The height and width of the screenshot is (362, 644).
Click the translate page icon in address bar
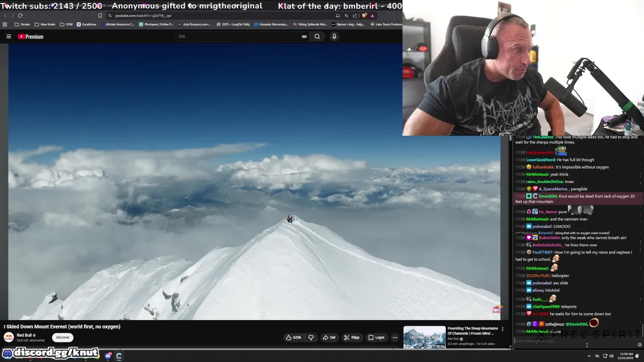pyautogui.click(x=346, y=16)
